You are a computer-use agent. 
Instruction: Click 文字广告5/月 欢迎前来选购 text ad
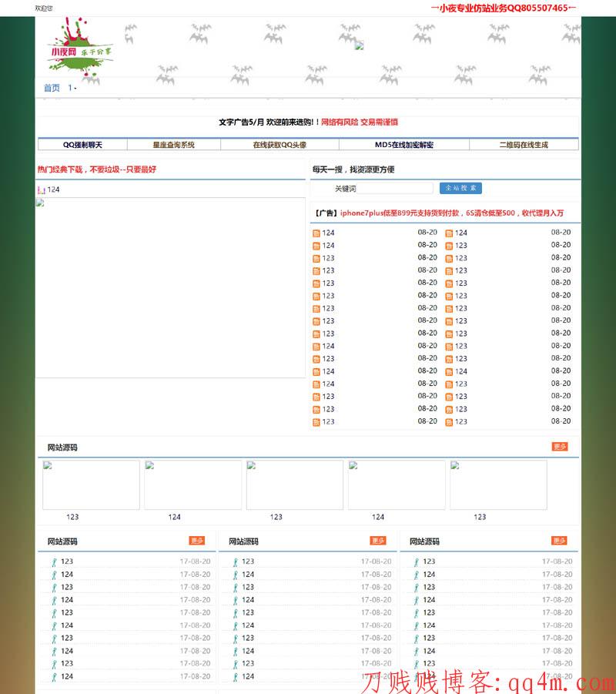tap(269, 122)
